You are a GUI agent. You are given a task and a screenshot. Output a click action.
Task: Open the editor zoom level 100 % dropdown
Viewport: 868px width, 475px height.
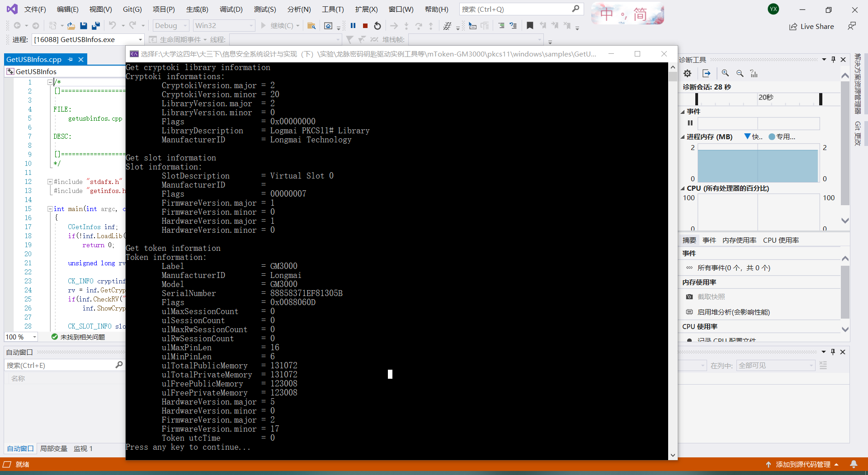click(x=21, y=337)
